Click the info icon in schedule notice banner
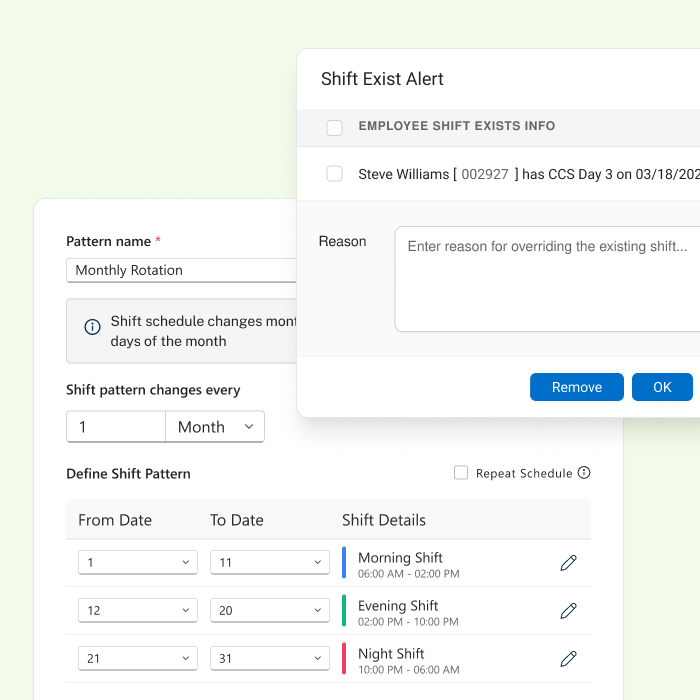 pos(92,327)
